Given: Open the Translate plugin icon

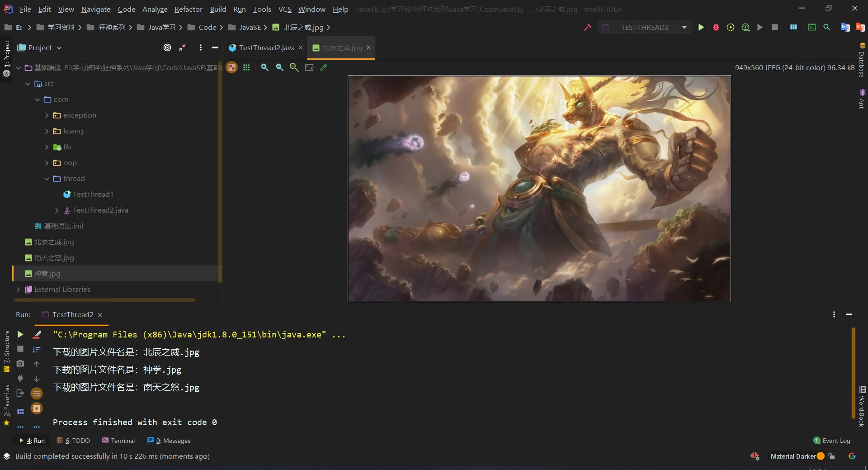Looking at the screenshot, I should click(845, 27).
